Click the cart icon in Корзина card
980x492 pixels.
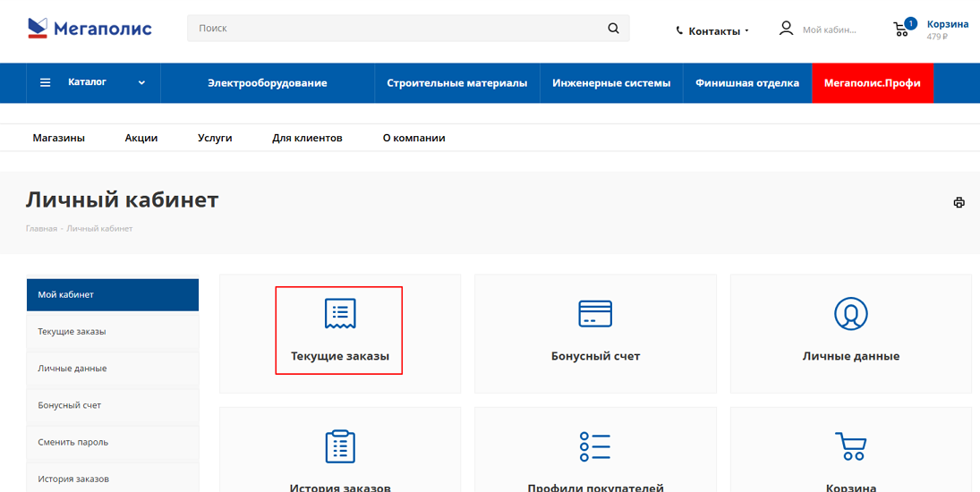pos(850,445)
